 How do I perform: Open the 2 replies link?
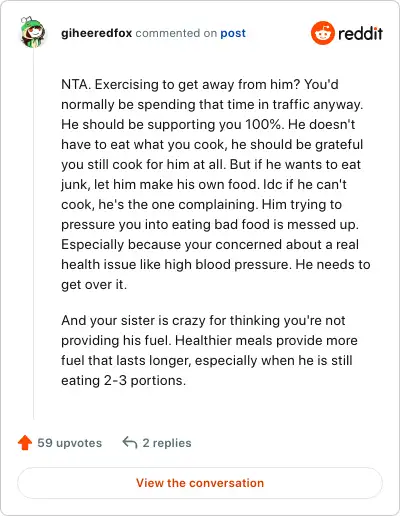[x=167, y=443]
